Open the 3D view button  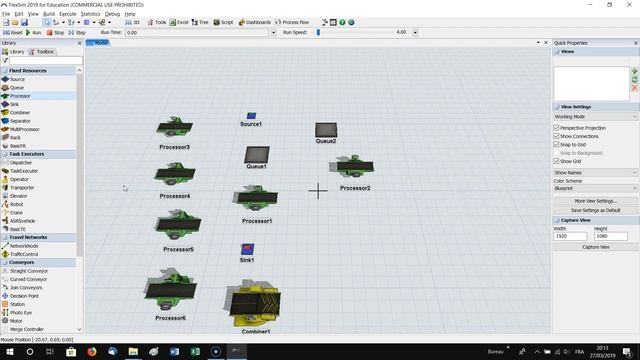(x=132, y=22)
